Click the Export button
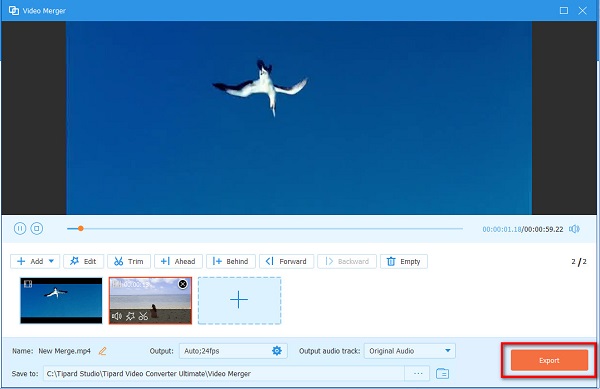 click(x=549, y=360)
